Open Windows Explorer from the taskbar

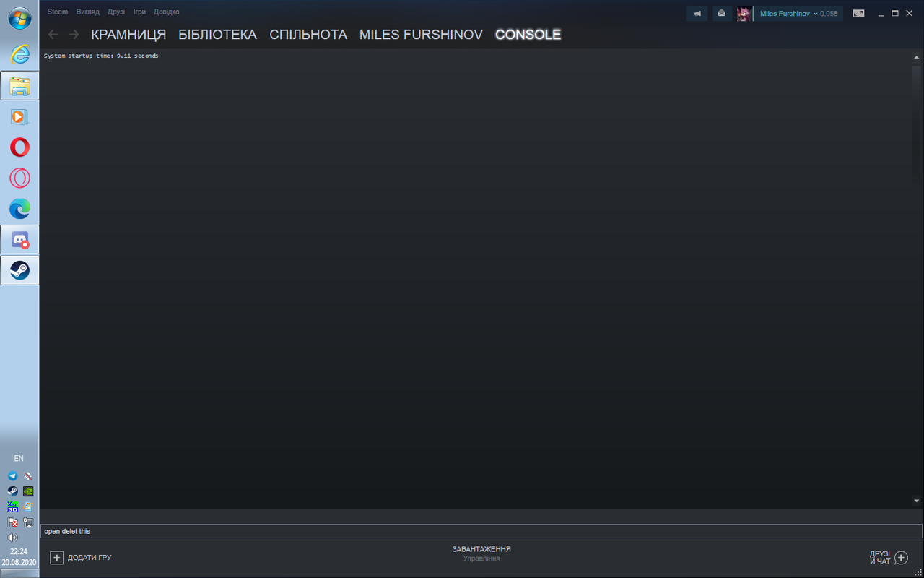point(19,86)
